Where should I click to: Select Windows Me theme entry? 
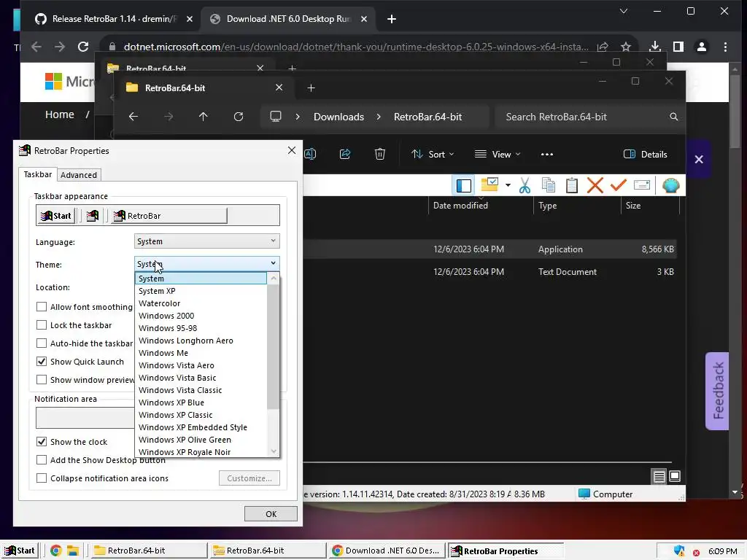pos(201,353)
